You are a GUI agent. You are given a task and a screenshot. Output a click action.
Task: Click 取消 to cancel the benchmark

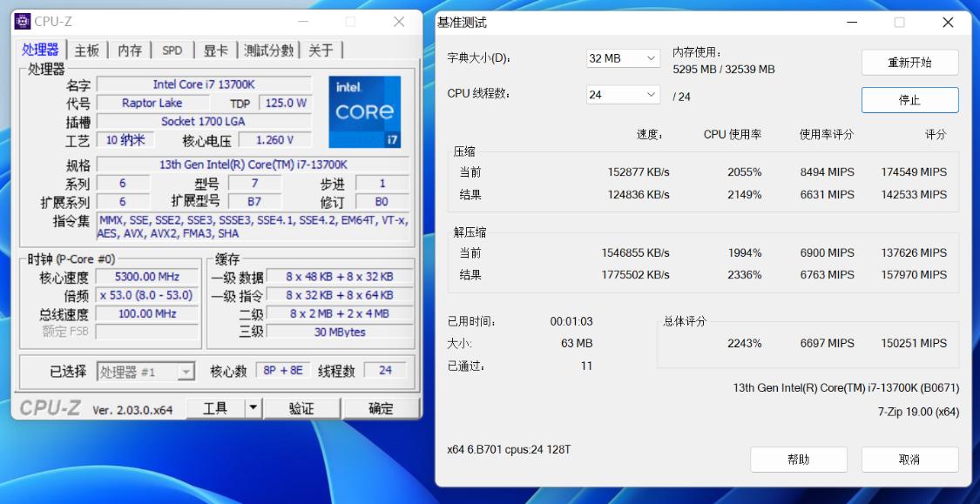pyautogui.click(x=909, y=460)
